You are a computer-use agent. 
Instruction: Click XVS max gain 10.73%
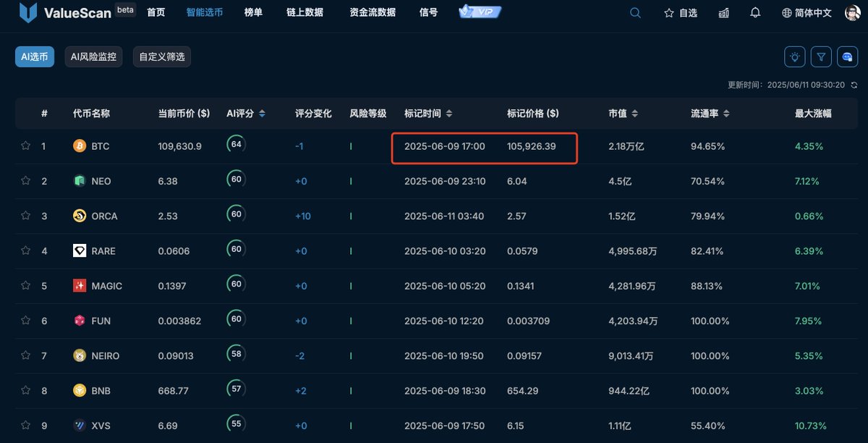[x=811, y=426]
